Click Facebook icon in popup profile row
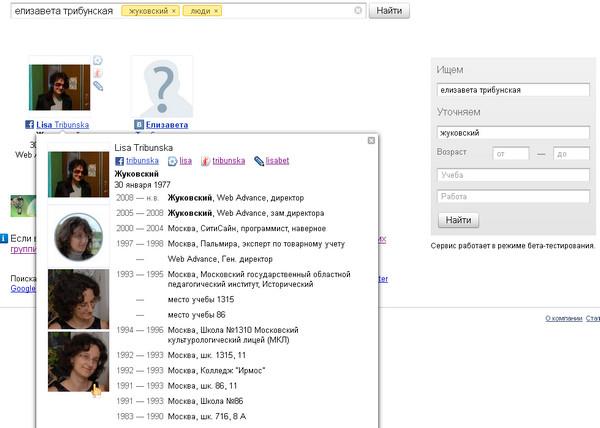The height and width of the screenshot is (428, 600). [x=119, y=161]
